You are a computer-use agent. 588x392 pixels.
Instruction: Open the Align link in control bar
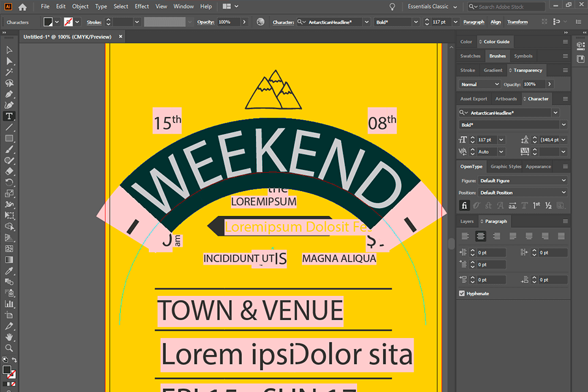(x=496, y=22)
